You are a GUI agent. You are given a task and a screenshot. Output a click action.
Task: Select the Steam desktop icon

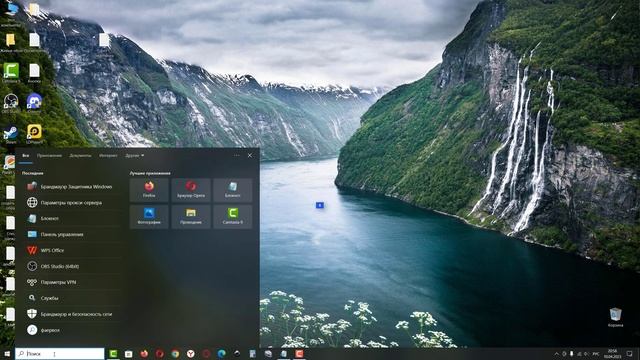(x=10, y=135)
